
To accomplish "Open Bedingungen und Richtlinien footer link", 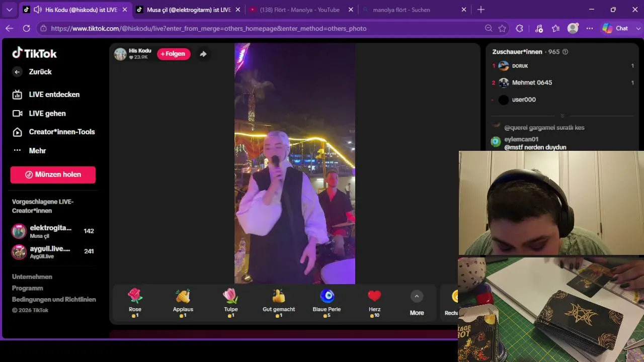I will [x=54, y=300].
